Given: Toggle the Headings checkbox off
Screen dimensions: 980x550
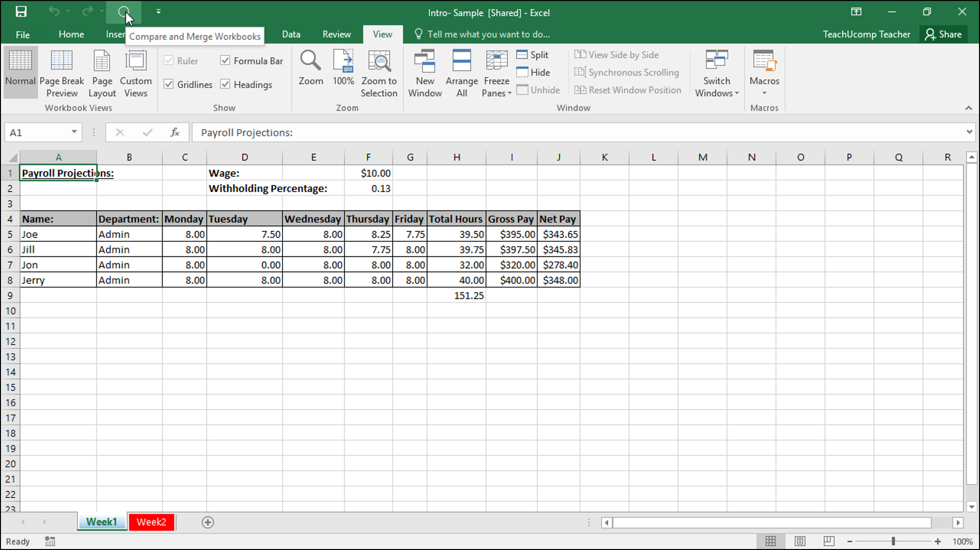Looking at the screenshot, I should click(226, 84).
